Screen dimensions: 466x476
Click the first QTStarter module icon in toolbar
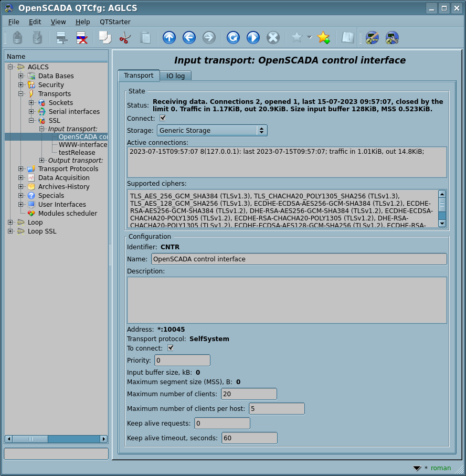tap(372, 38)
